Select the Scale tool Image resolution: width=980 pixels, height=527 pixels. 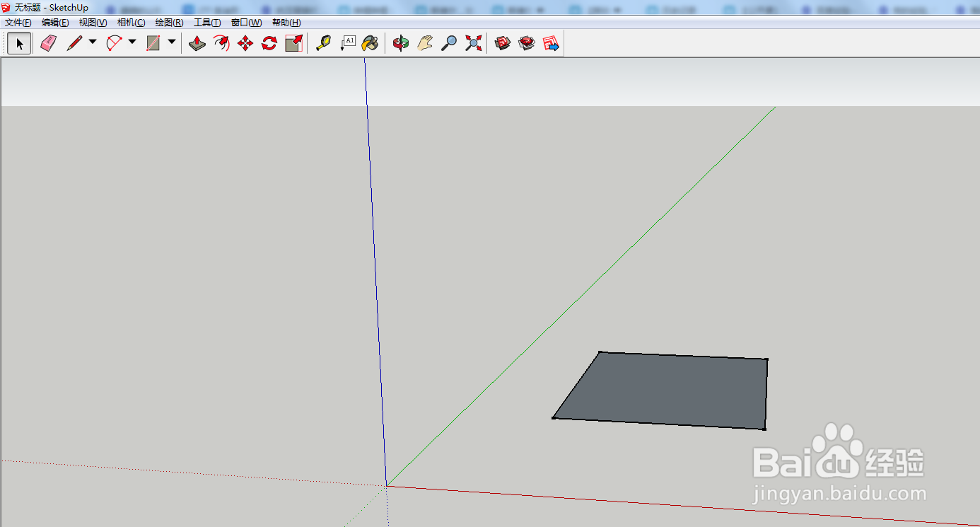293,44
